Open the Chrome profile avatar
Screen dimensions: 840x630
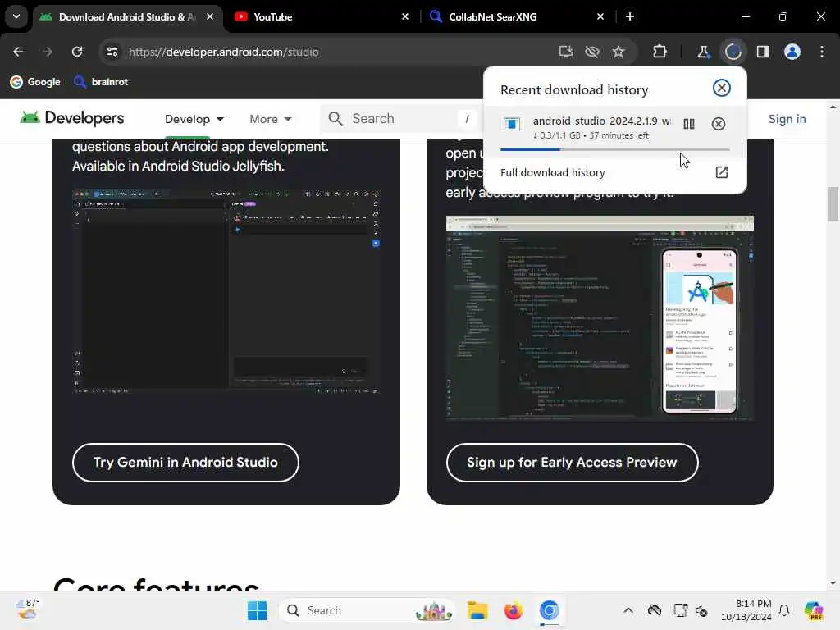792,52
